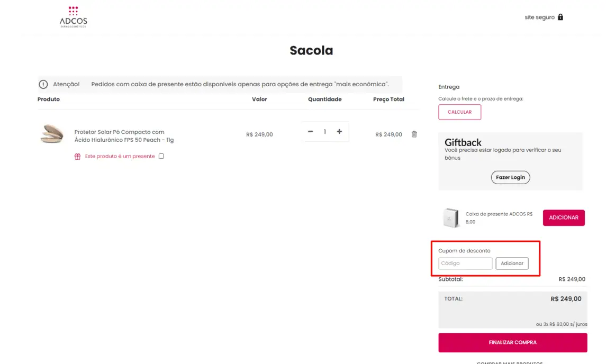Click the Preço Total R$ 249,00 cell
This screenshot has height=364, width=606.
click(x=388, y=134)
